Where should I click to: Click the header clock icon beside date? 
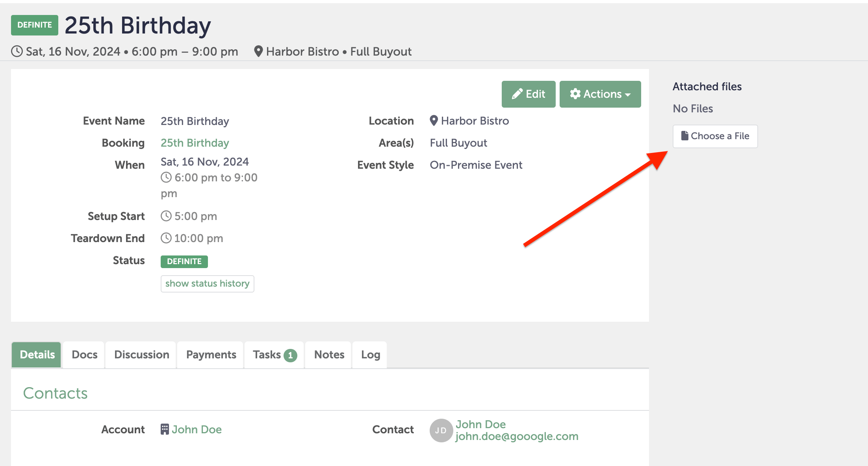[x=17, y=51]
